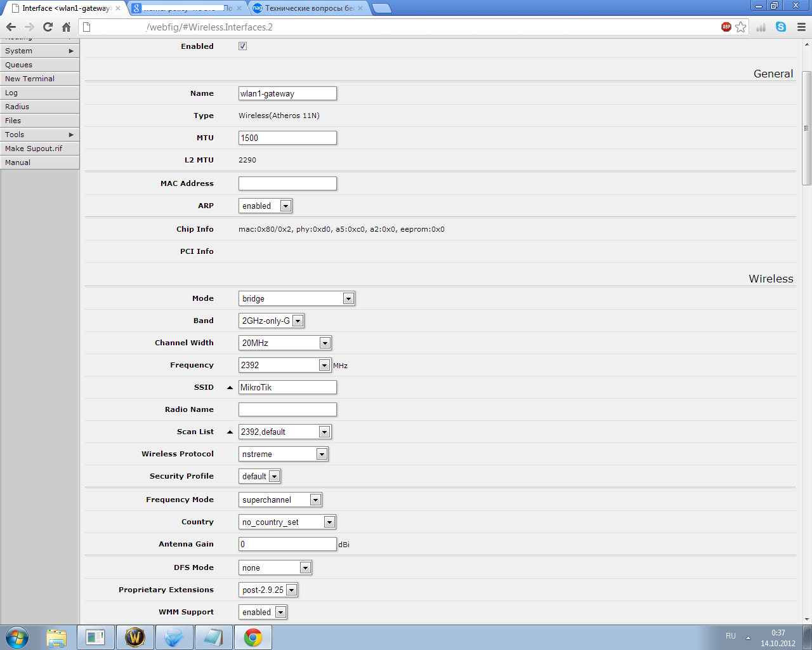Open the taskbar clock showing 0:37
This screenshot has height=650, width=812.
pos(778,638)
